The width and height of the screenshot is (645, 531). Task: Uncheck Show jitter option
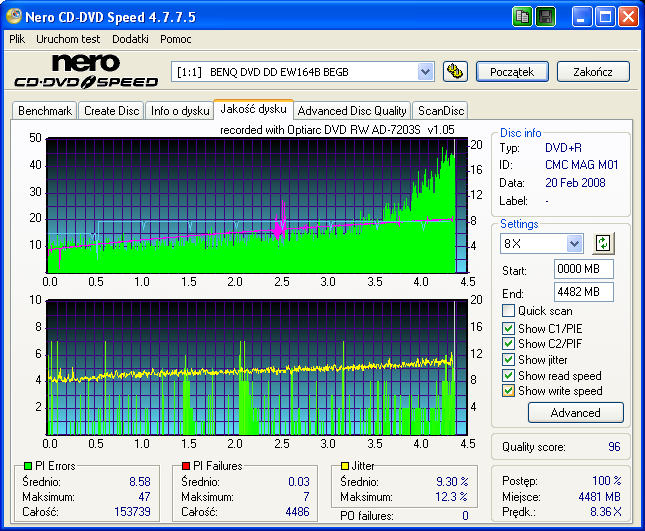click(508, 359)
